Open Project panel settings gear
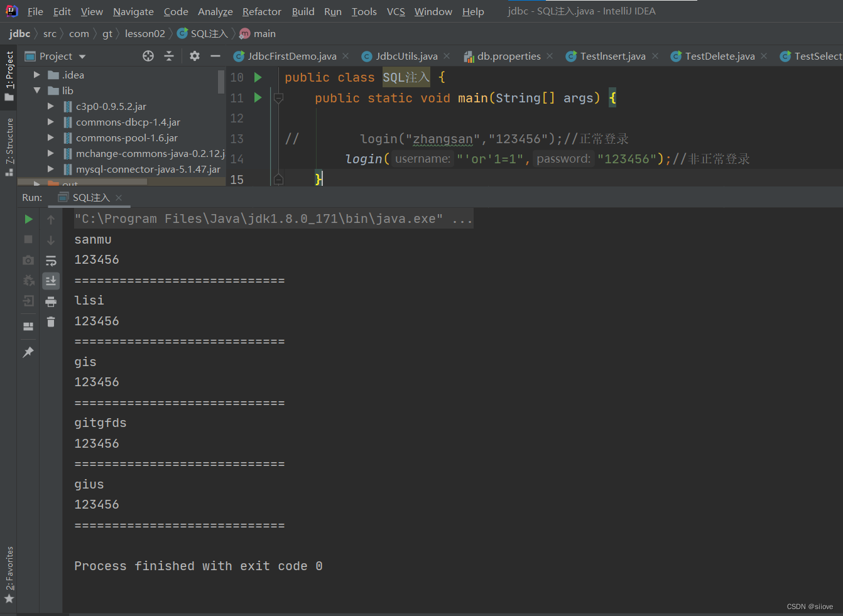The width and height of the screenshot is (843, 616). 195,56
